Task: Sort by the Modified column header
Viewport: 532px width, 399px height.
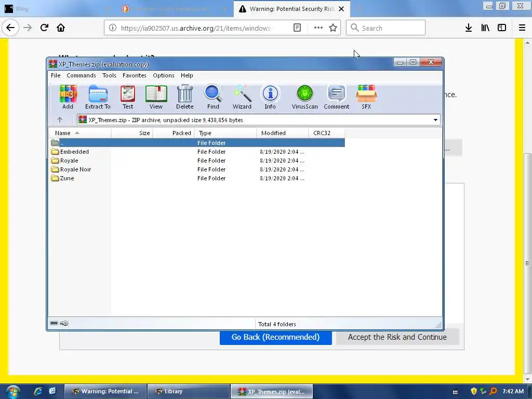Action: (283, 133)
